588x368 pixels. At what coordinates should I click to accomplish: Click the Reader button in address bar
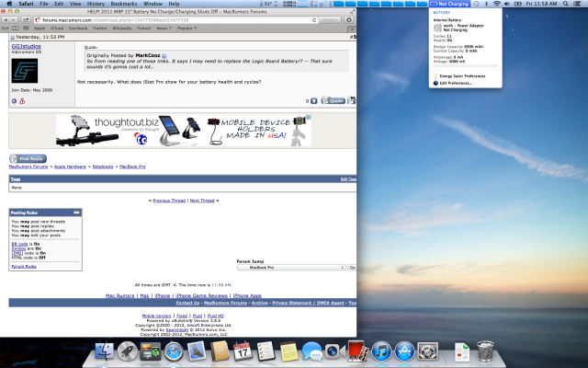tap(330, 20)
